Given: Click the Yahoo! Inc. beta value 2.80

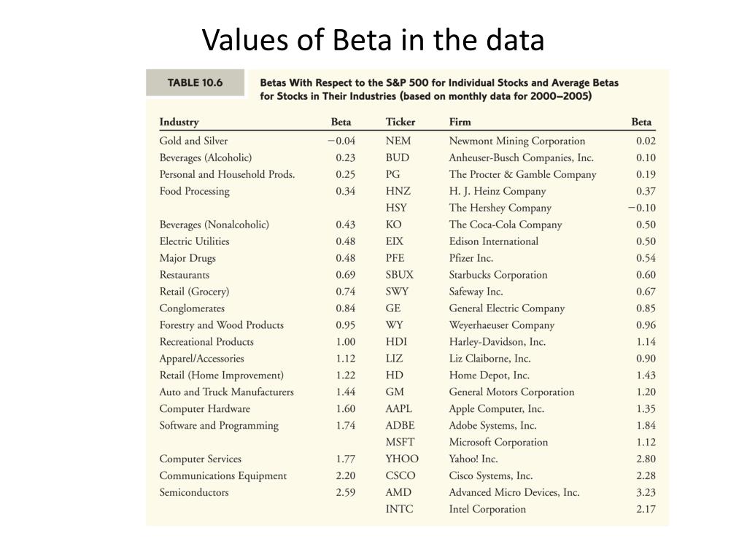Looking at the screenshot, I should 646,459.
